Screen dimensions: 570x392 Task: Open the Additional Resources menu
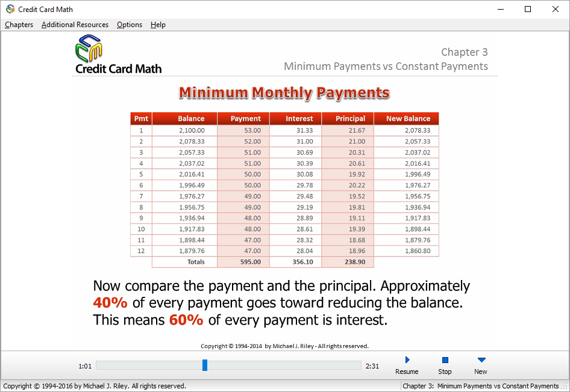pyautogui.click(x=75, y=25)
